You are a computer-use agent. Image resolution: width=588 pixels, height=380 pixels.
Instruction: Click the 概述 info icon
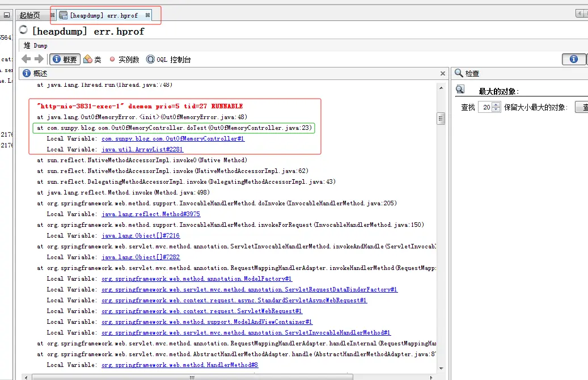pyautogui.click(x=26, y=73)
